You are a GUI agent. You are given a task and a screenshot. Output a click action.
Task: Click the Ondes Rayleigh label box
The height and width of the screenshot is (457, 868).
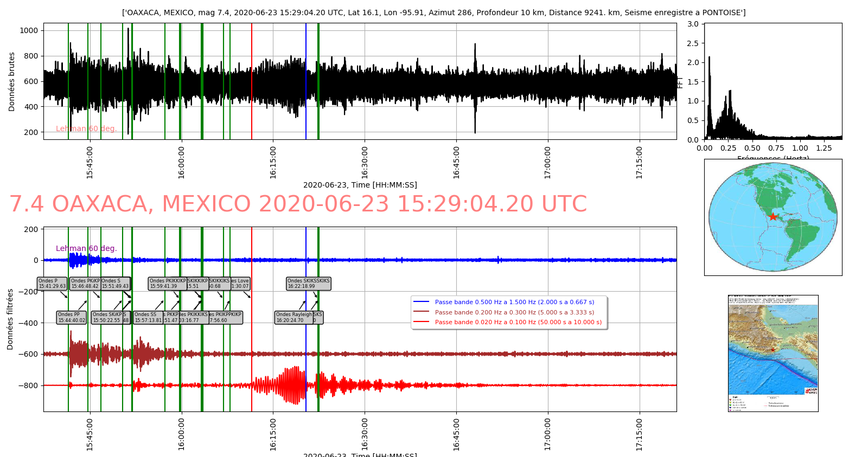click(293, 317)
